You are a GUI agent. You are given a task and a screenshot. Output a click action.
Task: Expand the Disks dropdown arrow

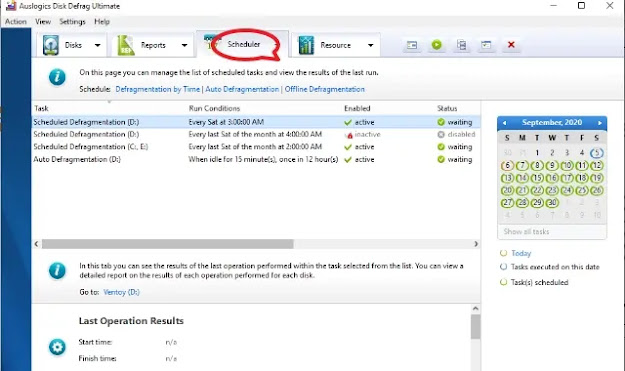pyautogui.click(x=98, y=45)
